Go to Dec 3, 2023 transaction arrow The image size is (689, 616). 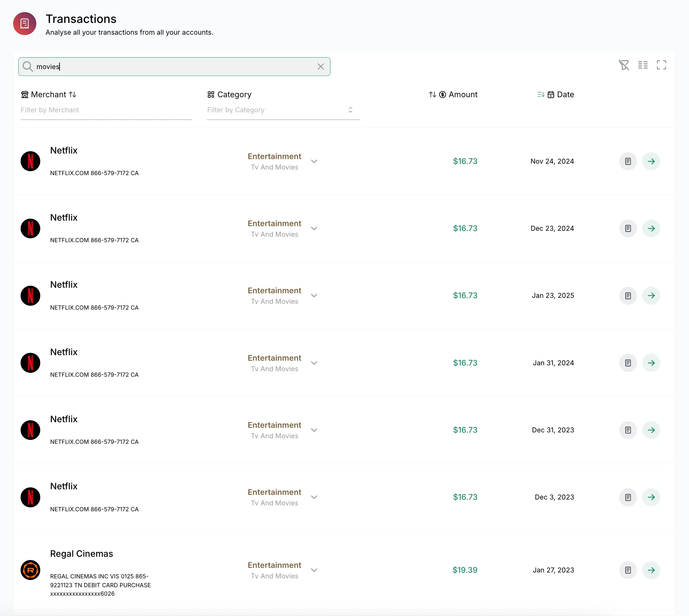pos(651,497)
